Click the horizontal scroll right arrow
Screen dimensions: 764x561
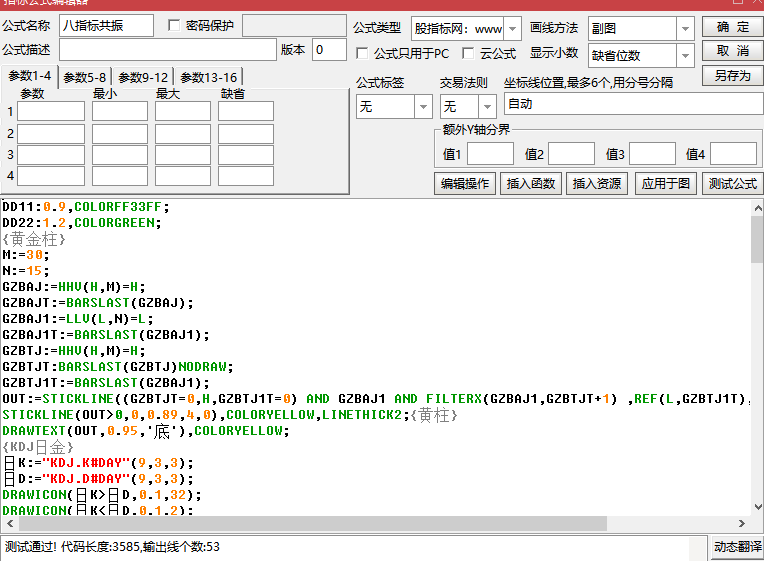[x=741, y=523]
